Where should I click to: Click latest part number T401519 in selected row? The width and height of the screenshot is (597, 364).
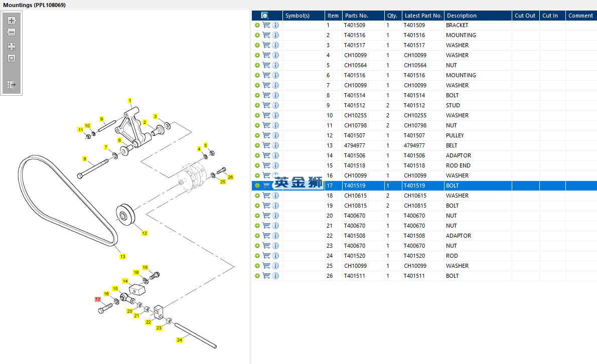pyautogui.click(x=414, y=186)
